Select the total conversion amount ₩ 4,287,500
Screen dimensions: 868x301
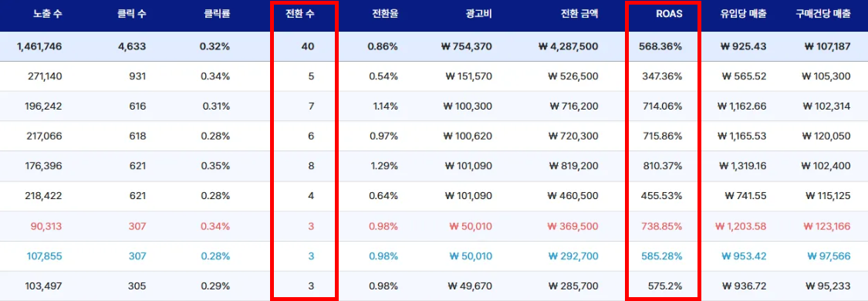point(568,46)
